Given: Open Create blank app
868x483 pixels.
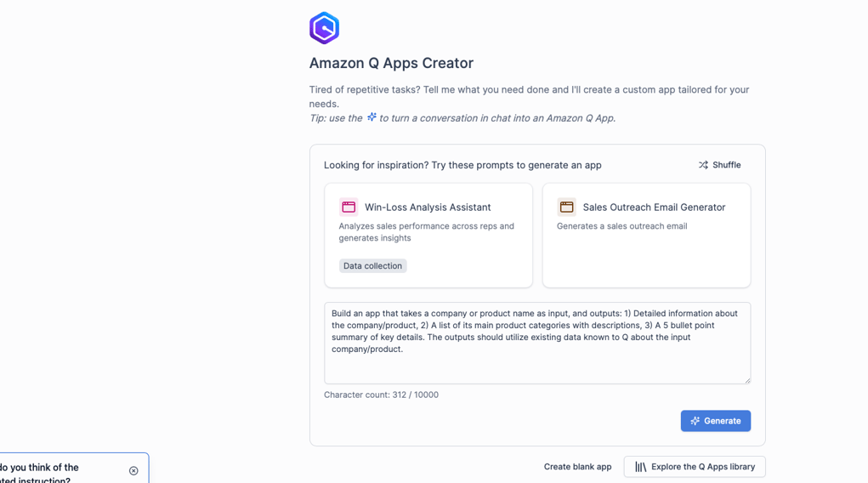Looking at the screenshot, I should coord(577,467).
